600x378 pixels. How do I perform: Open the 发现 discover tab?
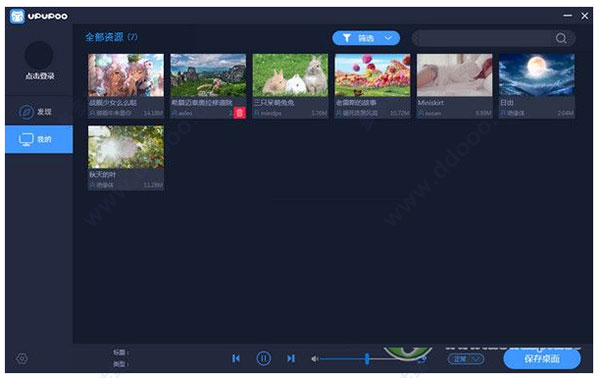coord(39,112)
